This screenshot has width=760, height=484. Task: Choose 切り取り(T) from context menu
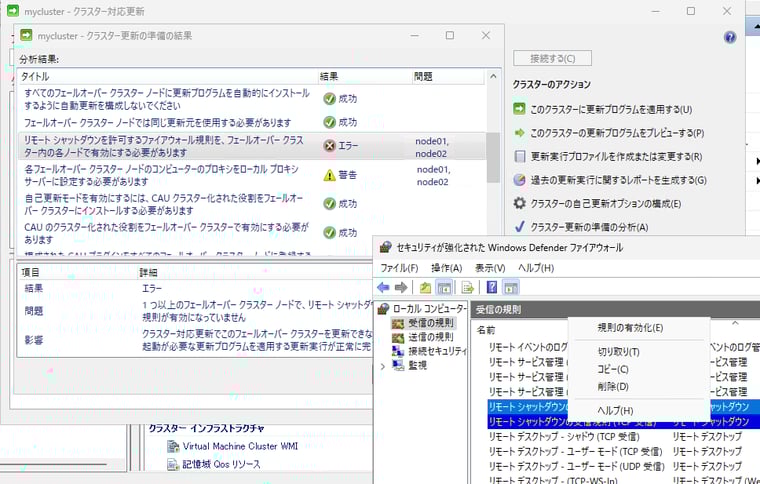pos(618,352)
